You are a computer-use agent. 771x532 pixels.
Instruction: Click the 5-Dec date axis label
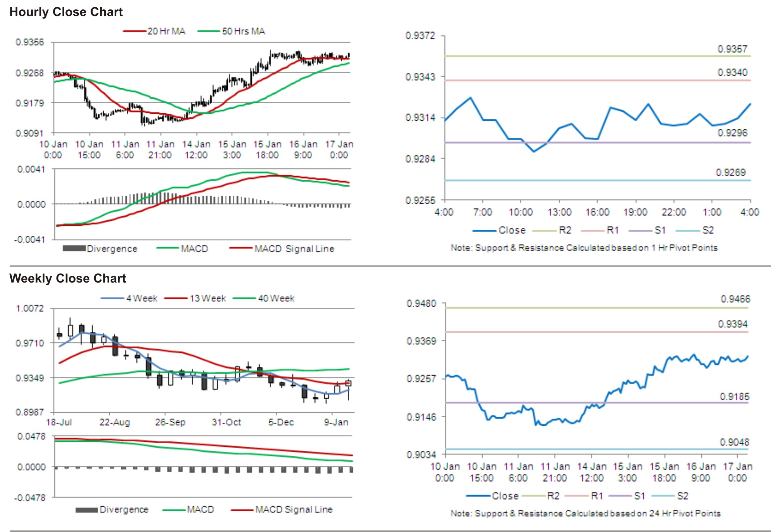click(x=281, y=422)
